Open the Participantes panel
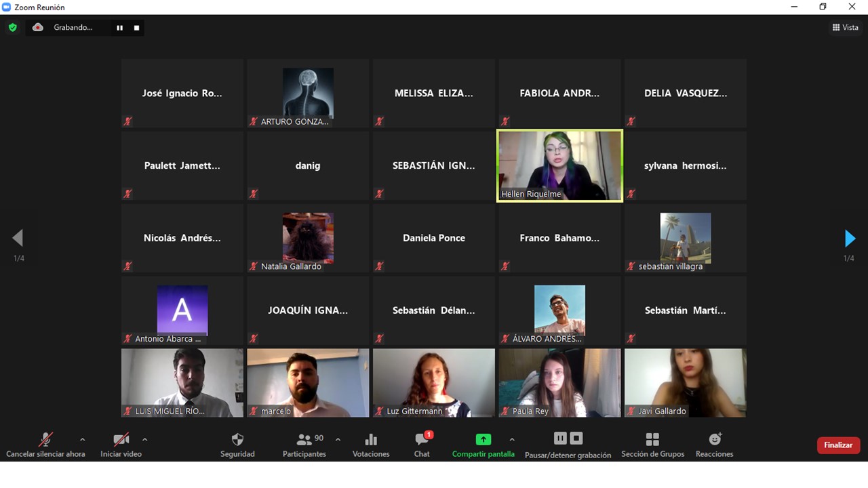 click(x=304, y=440)
